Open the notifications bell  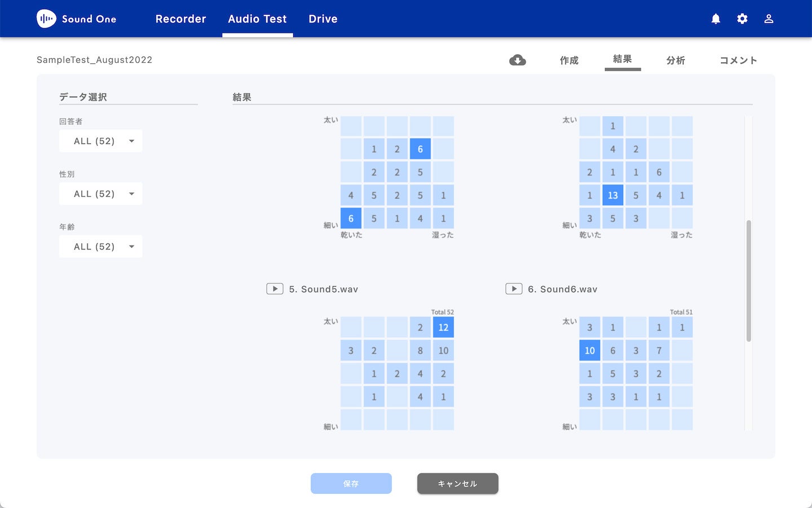715,19
